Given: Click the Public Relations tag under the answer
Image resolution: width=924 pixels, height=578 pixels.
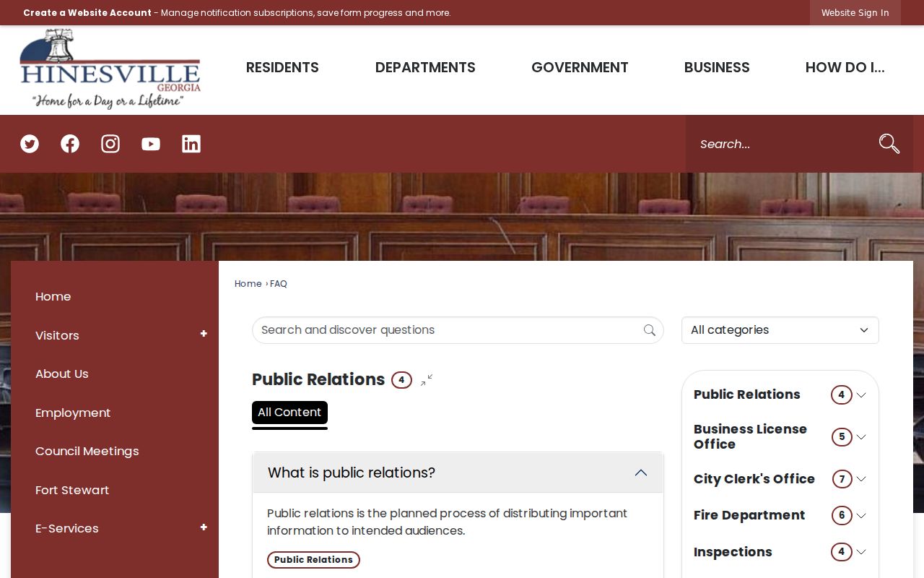Looking at the screenshot, I should tap(313, 560).
